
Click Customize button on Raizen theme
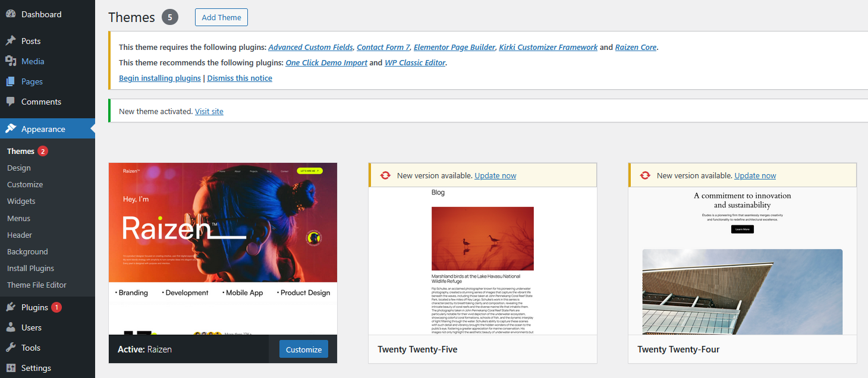tap(303, 349)
